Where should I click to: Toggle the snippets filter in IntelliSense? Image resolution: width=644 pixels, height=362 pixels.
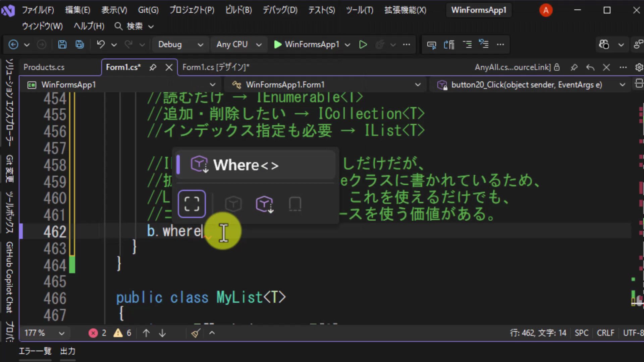295,204
